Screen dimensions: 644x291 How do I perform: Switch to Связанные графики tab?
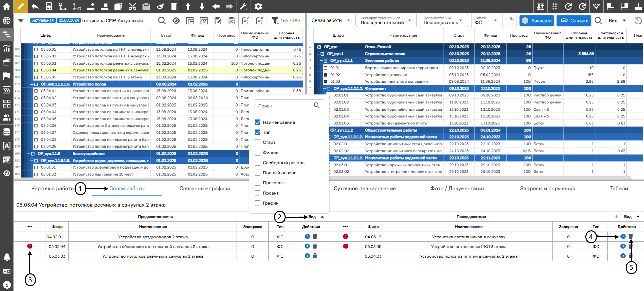(205, 189)
